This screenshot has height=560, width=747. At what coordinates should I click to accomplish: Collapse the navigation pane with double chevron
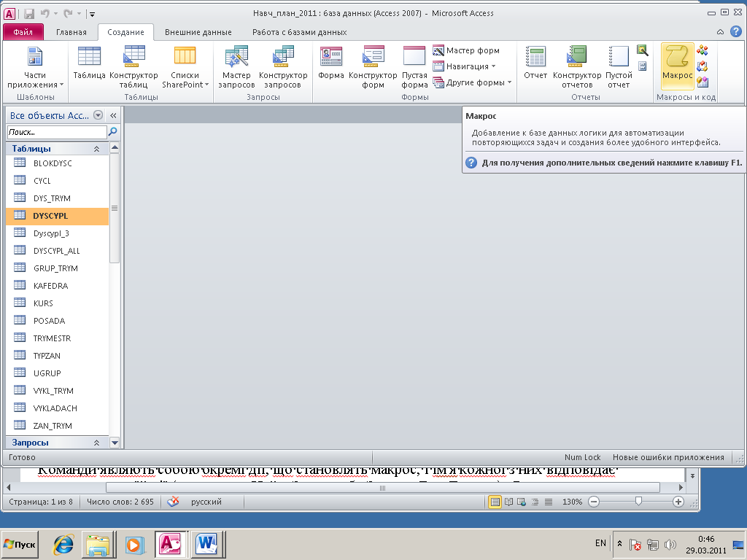(x=113, y=115)
